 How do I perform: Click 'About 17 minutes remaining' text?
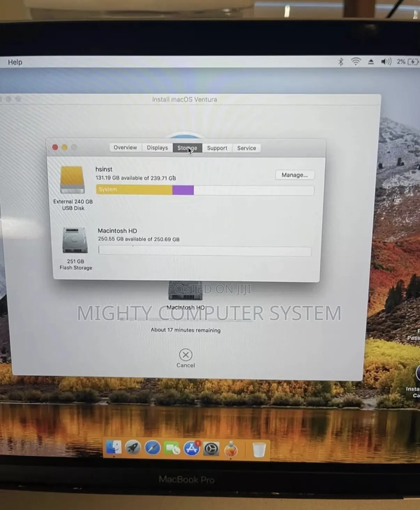(186, 330)
